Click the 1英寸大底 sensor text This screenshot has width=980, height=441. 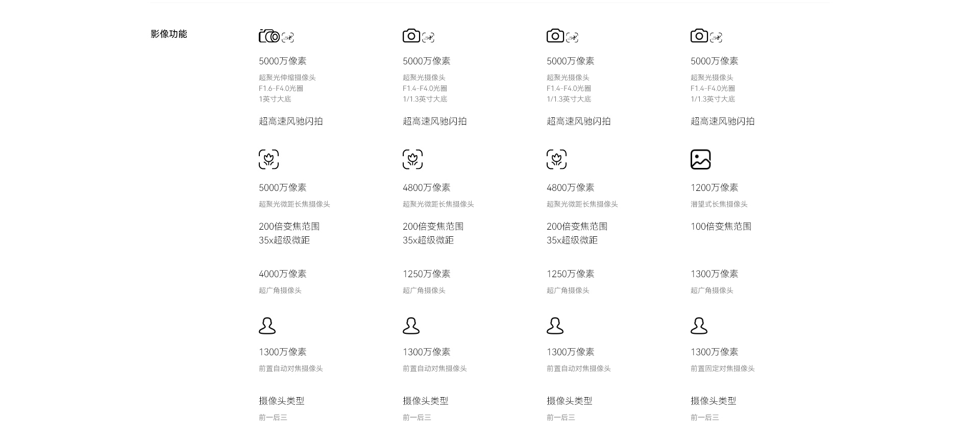pos(275,99)
